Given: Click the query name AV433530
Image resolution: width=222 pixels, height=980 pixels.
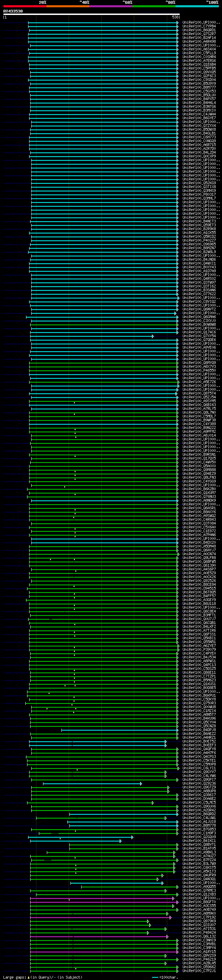Looking at the screenshot, I should (x=13, y=11).
